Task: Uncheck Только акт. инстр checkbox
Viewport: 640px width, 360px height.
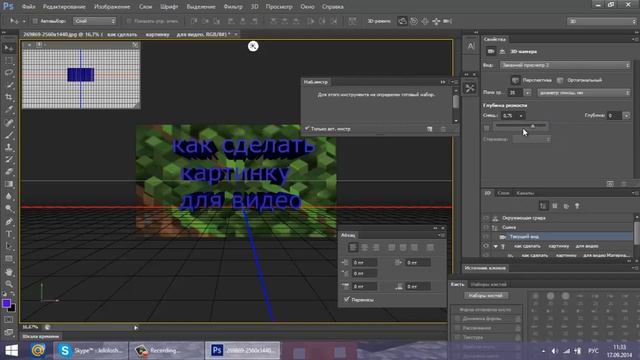Action: (307, 129)
